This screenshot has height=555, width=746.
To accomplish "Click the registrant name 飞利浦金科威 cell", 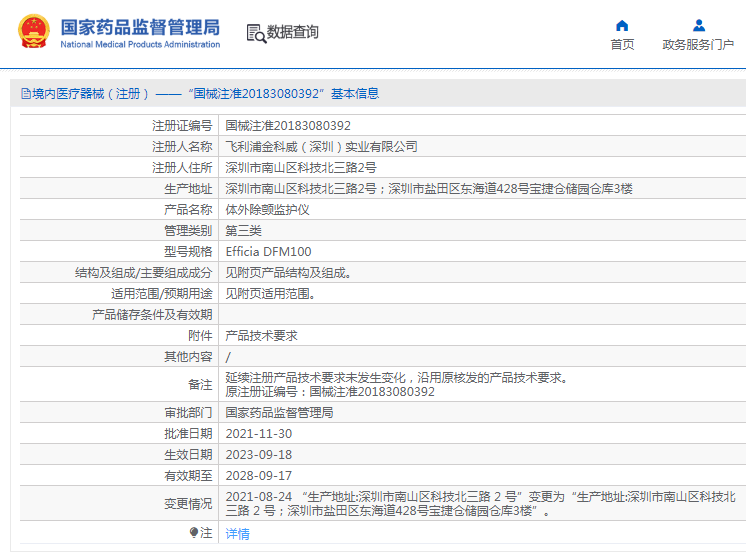I will pos(321,147).
